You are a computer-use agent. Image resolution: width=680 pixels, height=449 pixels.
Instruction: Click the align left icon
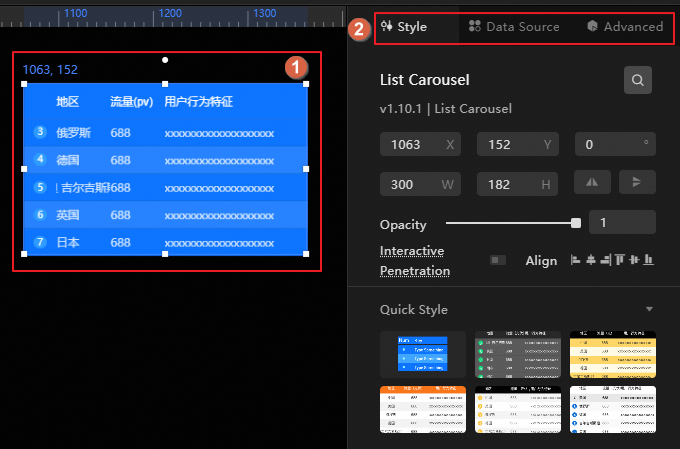coord(575,260)
